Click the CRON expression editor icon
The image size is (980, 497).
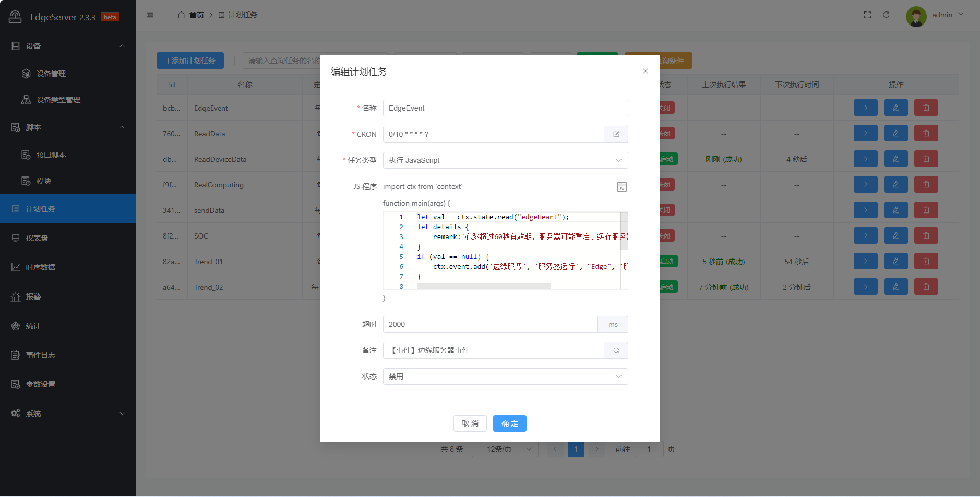click(616, 134)
